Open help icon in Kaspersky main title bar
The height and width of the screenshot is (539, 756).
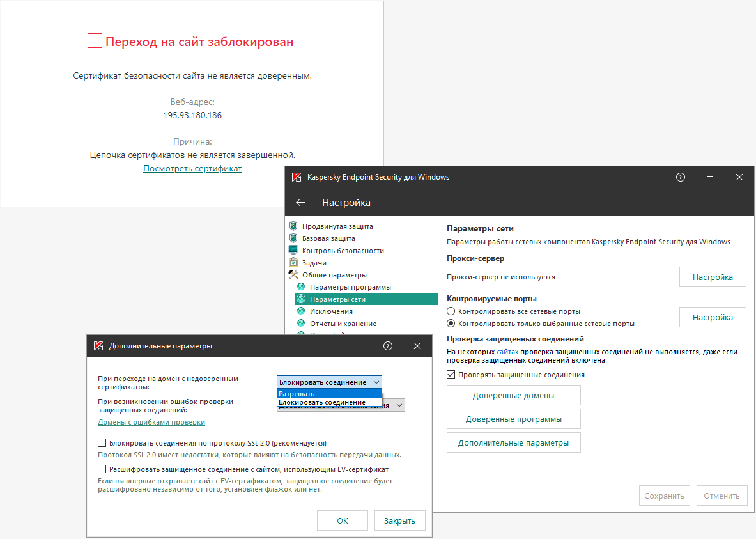[x=681, y=177]
